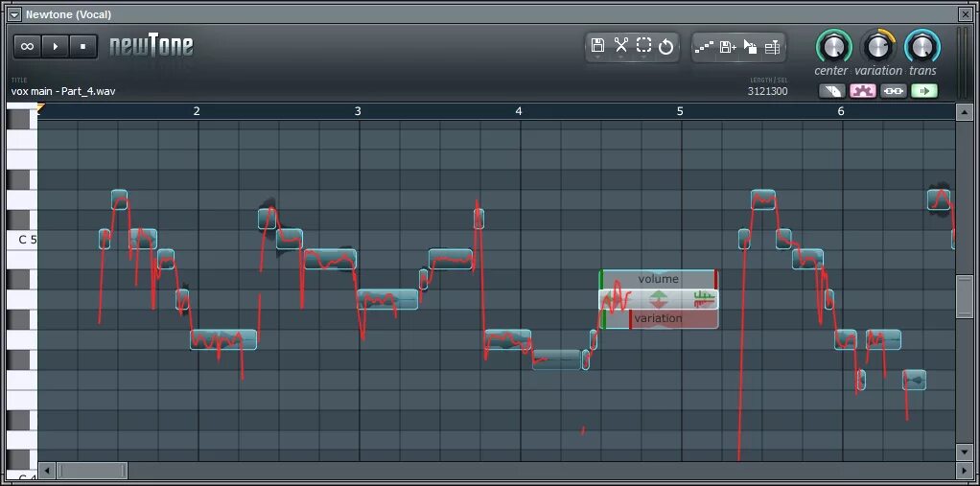The height and width of the screenshot is (486, 980).
Task: Click the horizontal scrollbar right arrow
Action: [x=963, y=470]
